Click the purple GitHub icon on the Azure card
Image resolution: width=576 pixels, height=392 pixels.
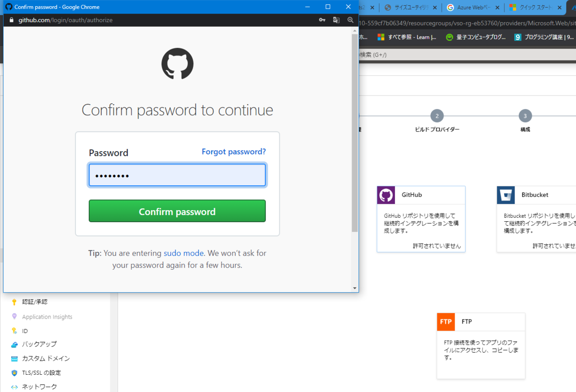pos(386,195)
